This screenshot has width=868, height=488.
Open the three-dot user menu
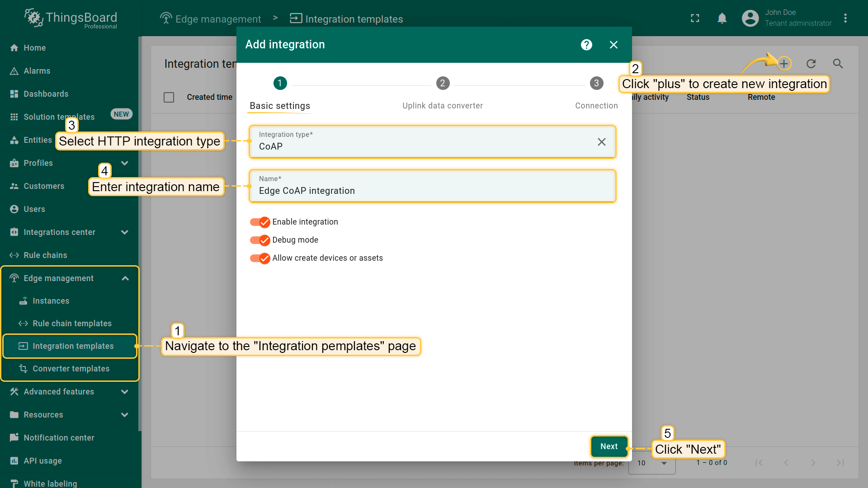845,18
